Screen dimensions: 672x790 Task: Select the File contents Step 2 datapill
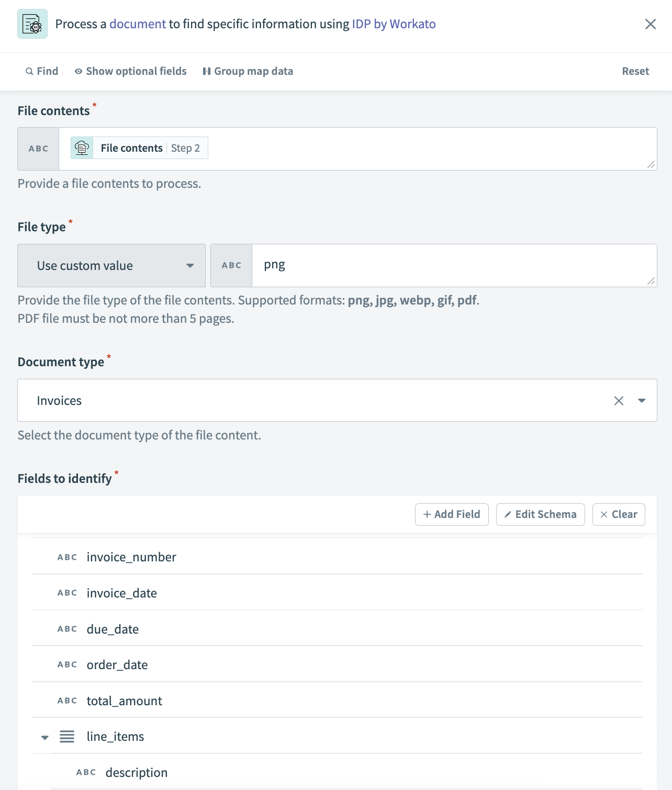138,148
